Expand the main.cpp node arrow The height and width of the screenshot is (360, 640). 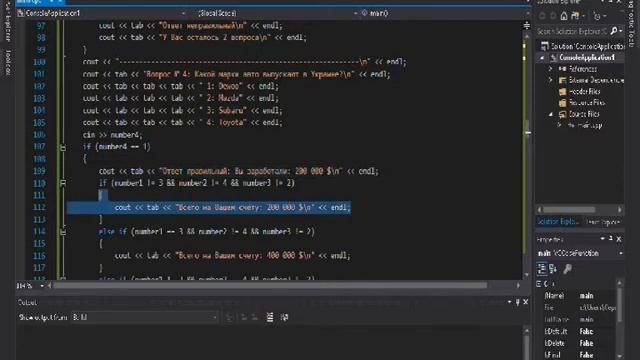click(x=559, y=126)
